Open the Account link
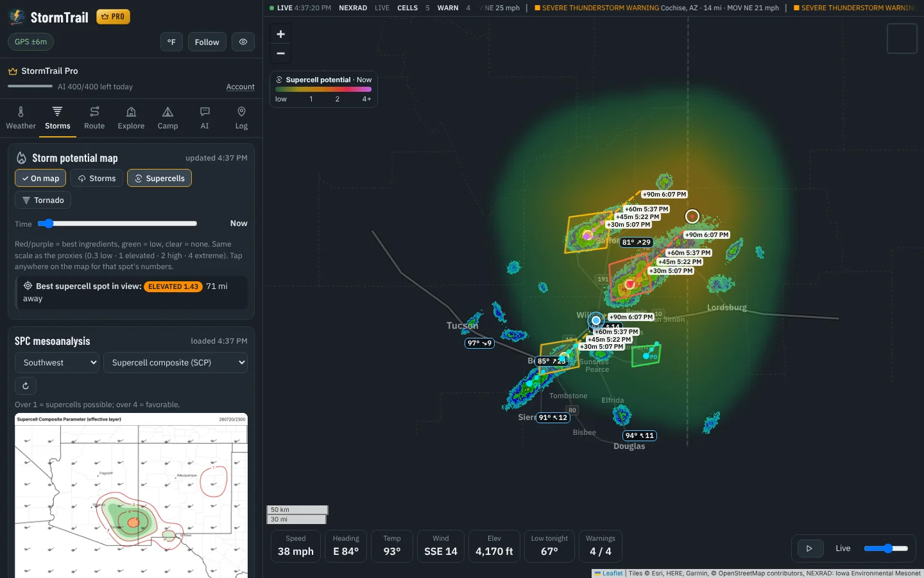 pos(241,87)
